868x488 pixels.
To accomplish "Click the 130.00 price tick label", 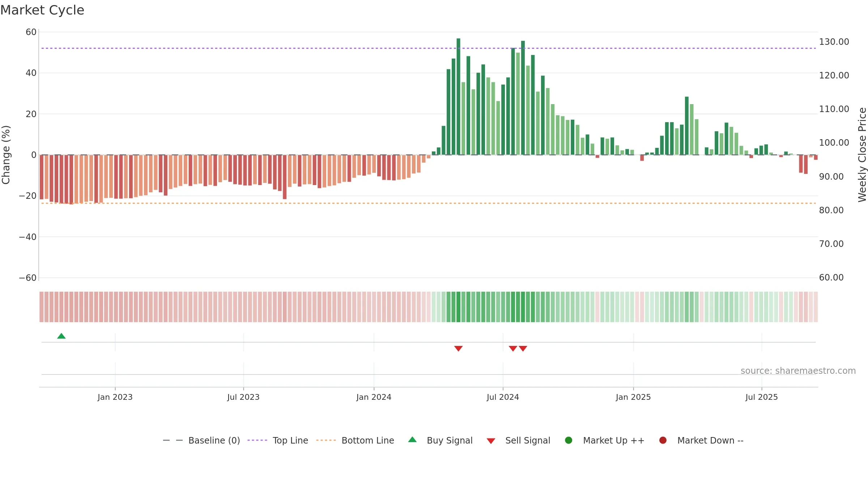I will (834, 42).
